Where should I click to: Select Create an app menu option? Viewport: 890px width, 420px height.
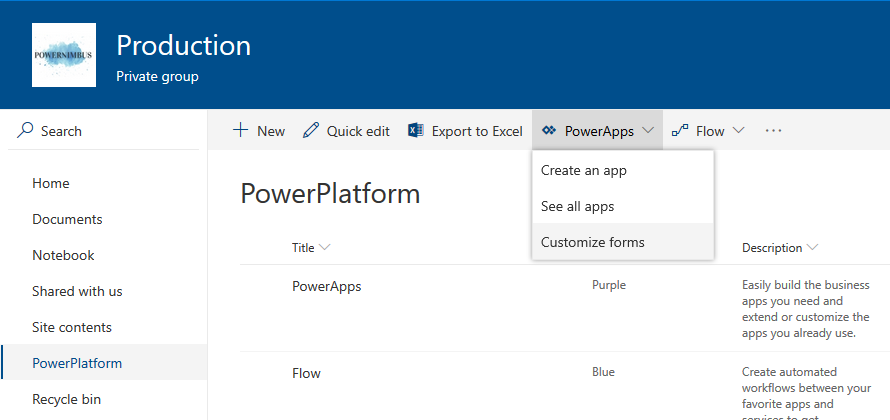584,170
